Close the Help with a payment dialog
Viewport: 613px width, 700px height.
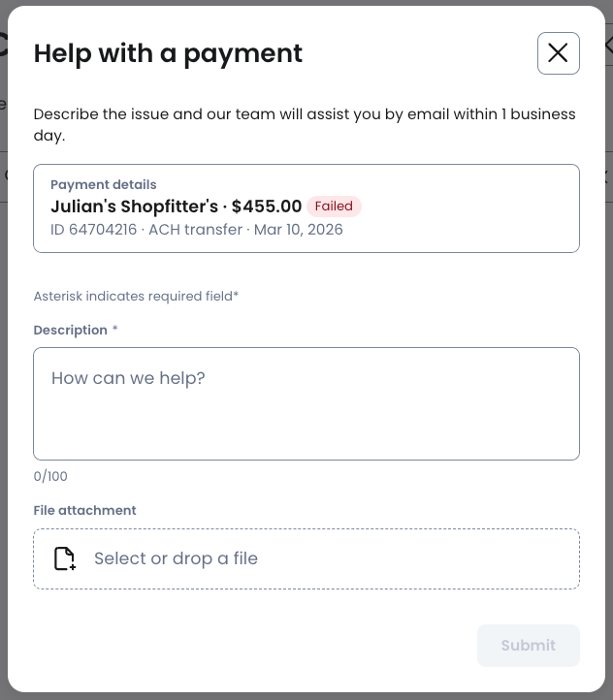(x=558, y=53)
